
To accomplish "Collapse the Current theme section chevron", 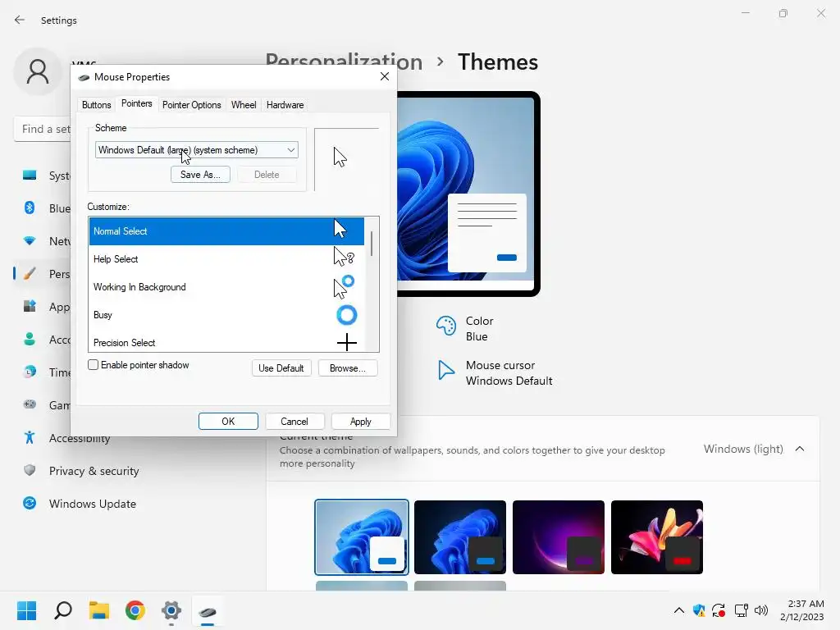I will pyautogui.click(x=800, y=449).
